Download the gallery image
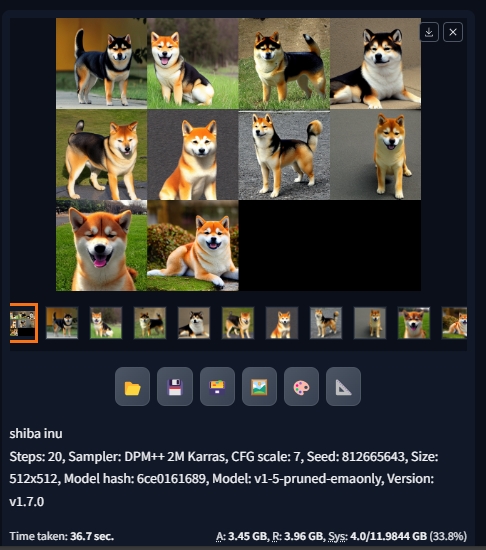Screen dimensions: 486x550 click(x=429, y=32)
